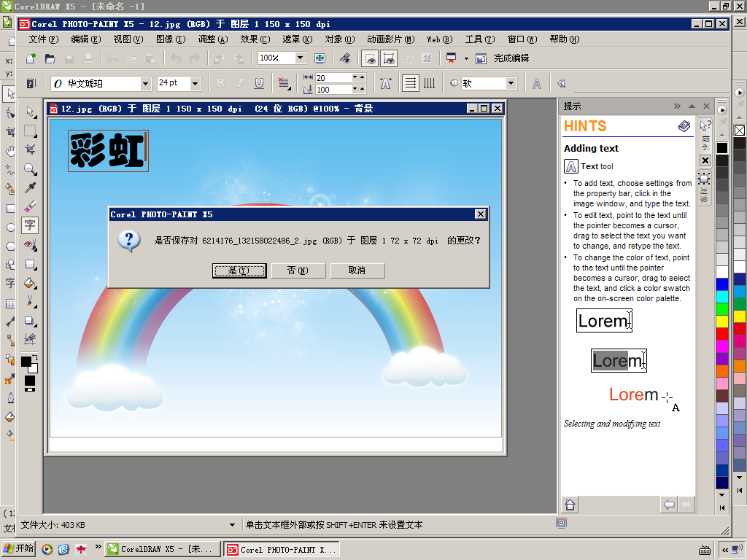The image size is (747, 560).
Task: Click 是(Y) to save changes
Action: pyautogui.click(x=239, y=271)
